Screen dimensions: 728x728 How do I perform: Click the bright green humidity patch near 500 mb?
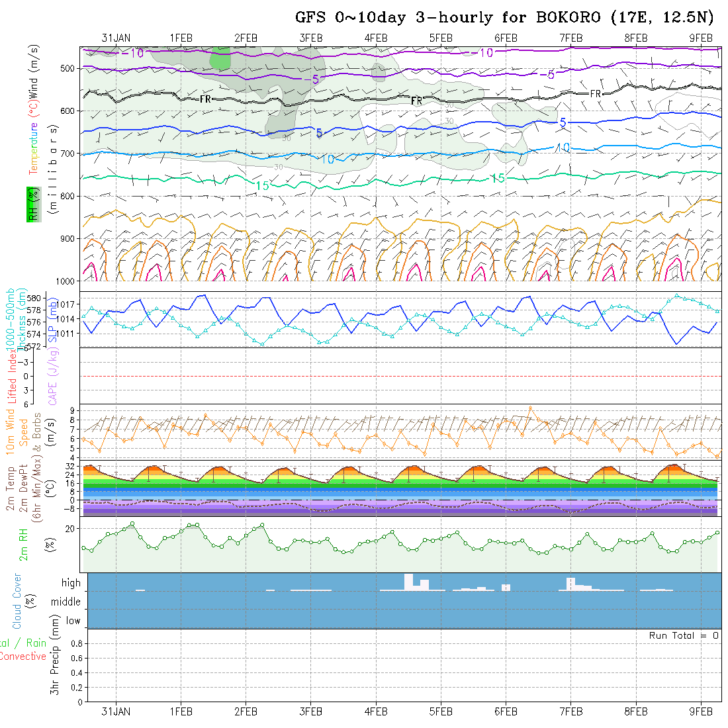(x=220, y=60)
